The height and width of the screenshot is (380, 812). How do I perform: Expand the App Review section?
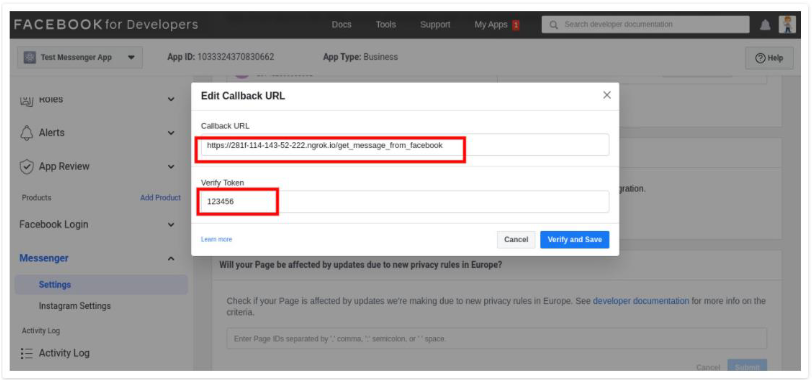click(171, 167)
